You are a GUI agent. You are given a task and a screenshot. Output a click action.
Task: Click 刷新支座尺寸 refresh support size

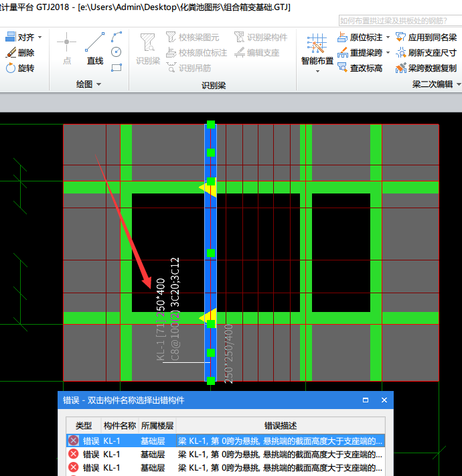[x=427, y=53]
